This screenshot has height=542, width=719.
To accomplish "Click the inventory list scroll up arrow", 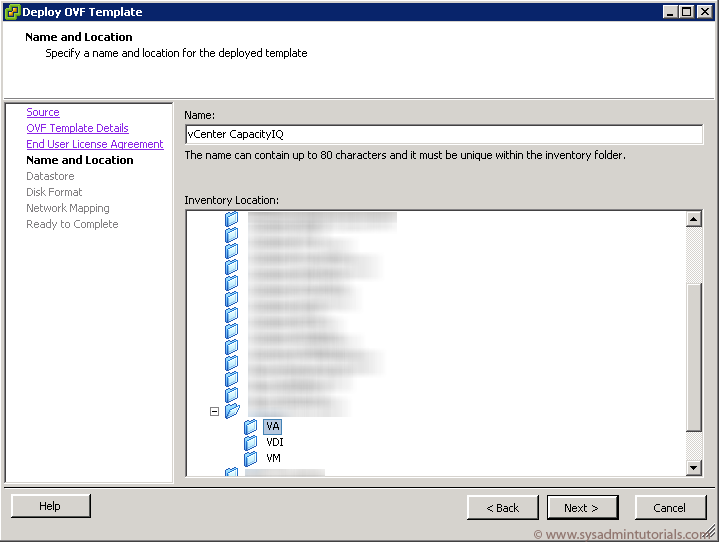I will pyautogui.click(x=694, y=219).
